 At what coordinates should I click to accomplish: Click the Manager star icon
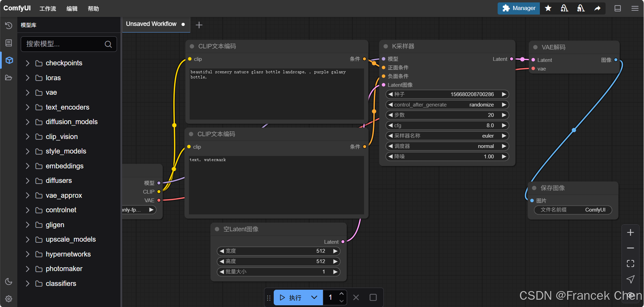548,8
